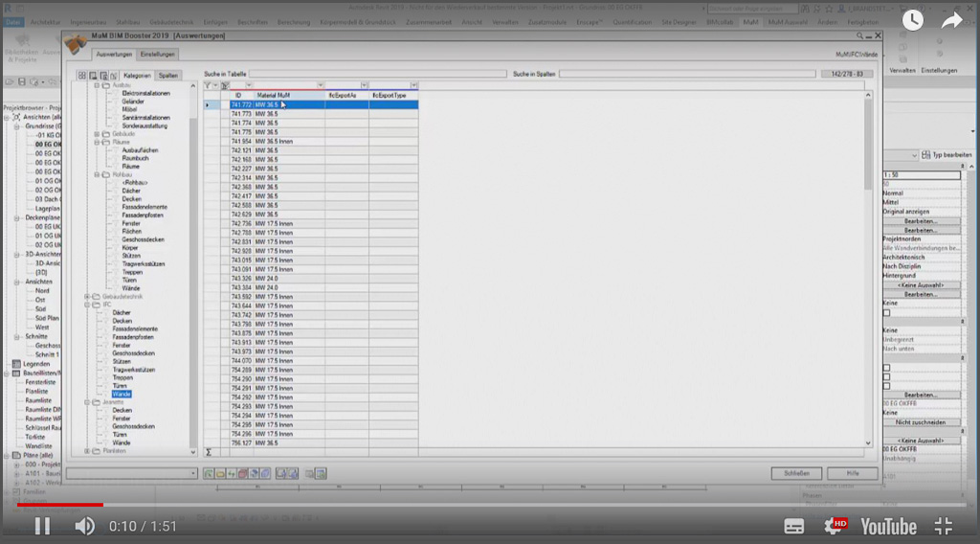This screenshot has width=980, height=544.
Task: Open the video on YouTube via logo
Action: coord(888,526)
